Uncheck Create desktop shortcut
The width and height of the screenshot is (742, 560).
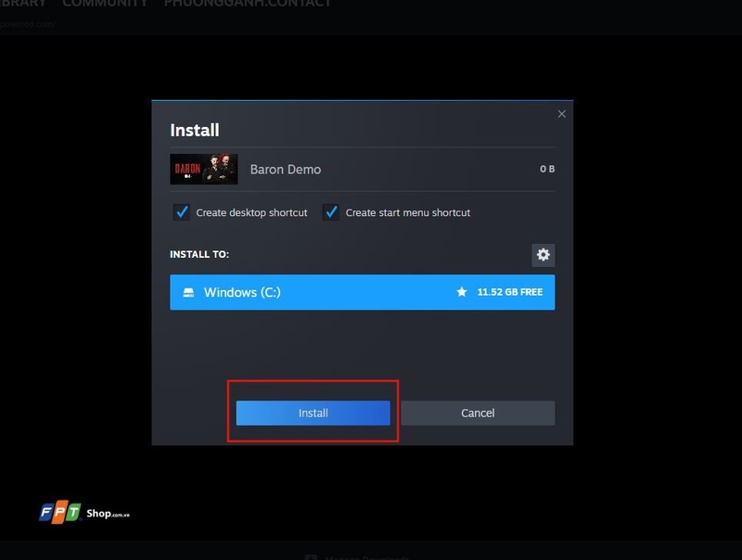click(182, 212)
